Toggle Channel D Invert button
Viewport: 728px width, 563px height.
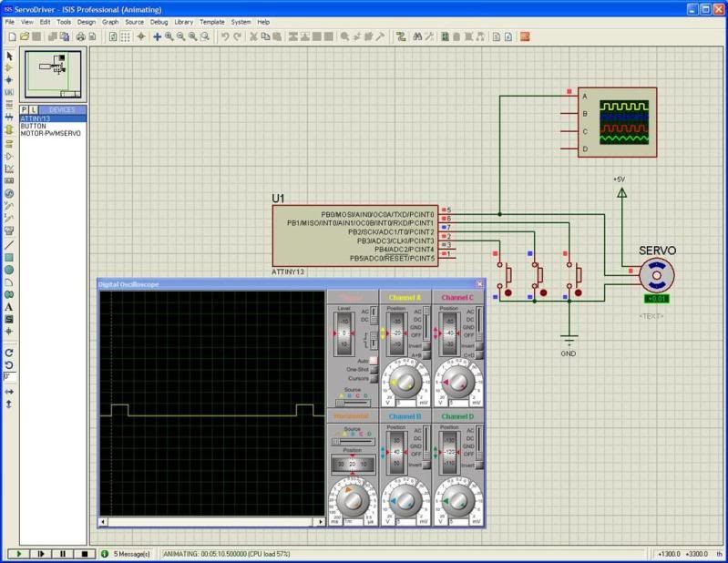tap(479, 465)
